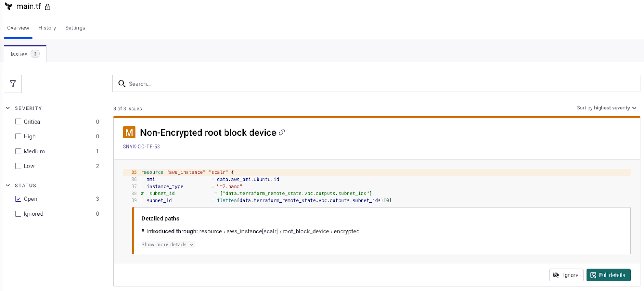Click the Issues count badge 3
The height and width of the screenshot is (291, 644).
[x=35, y=54]
